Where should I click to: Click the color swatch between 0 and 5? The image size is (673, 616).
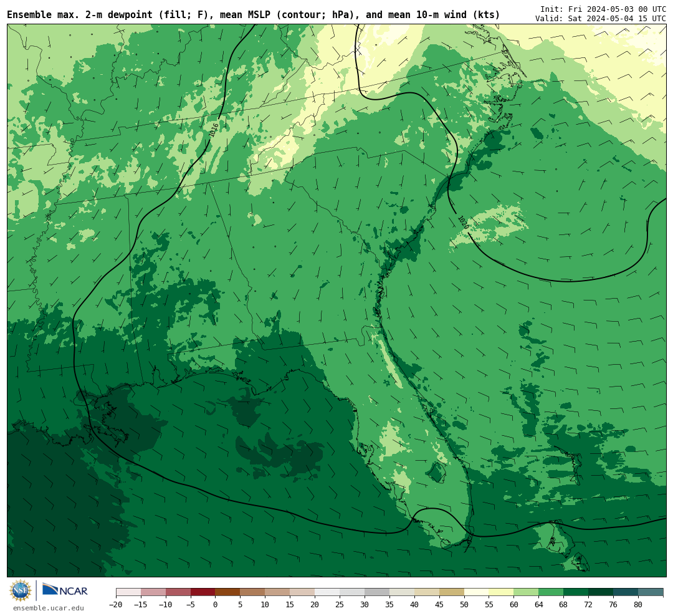227,592
